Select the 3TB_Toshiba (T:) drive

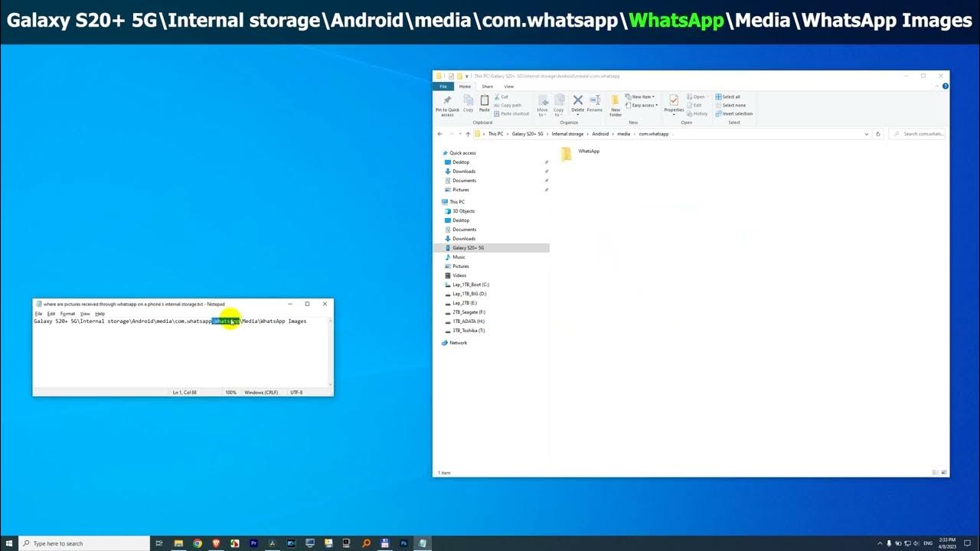tap(465, 331)
